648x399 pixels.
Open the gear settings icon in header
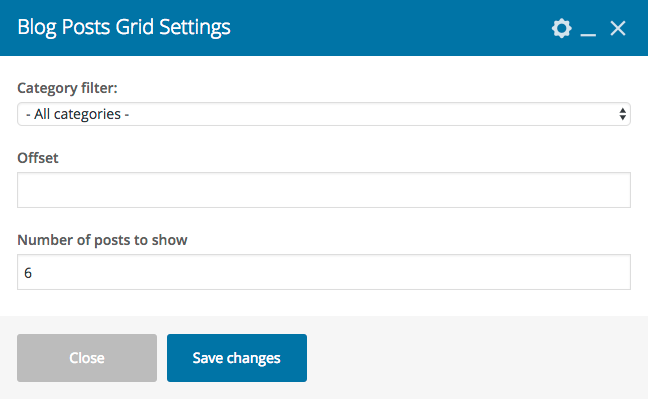[x=561, y=28]
